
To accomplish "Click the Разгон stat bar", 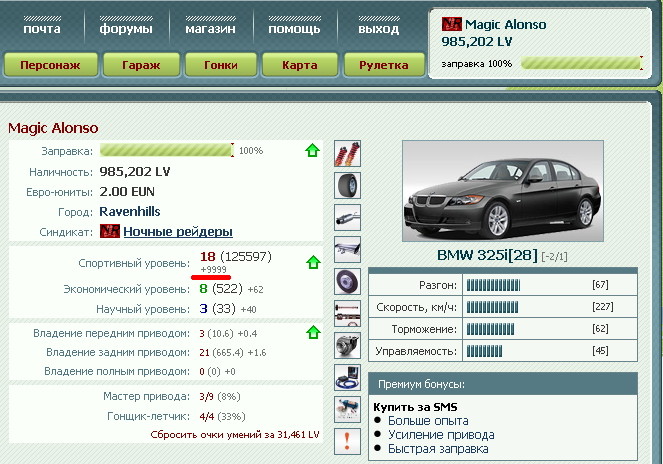I will tap(493, 286).
